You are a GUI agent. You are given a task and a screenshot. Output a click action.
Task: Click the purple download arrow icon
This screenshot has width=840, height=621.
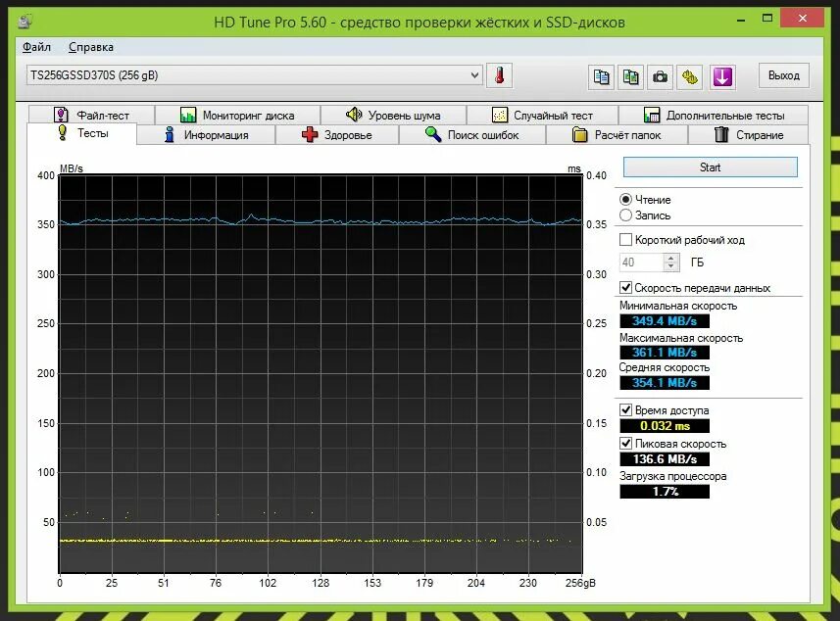click(722, 77)
